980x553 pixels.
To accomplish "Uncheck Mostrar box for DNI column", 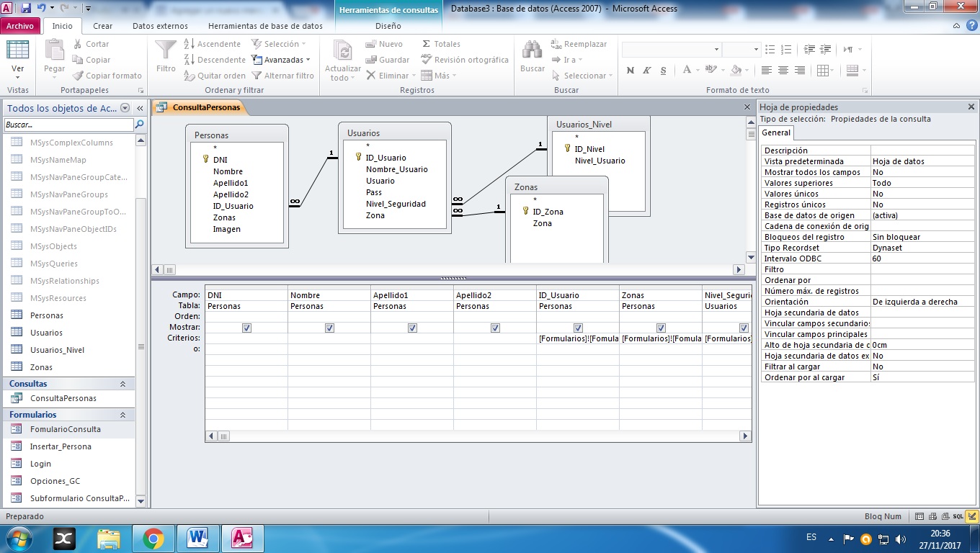I will [x=247, y=328].
